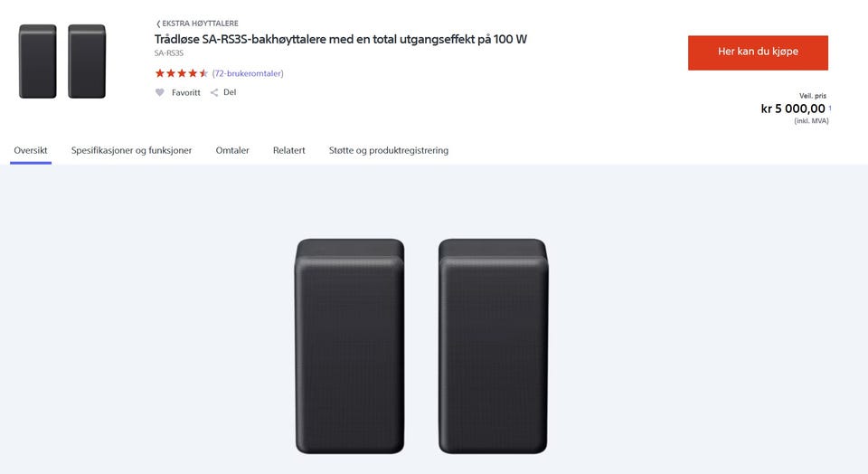This screenshot has width=868, height=474.
Task: Click the small speaker thumbnail in the header
Action: (62, 62)
